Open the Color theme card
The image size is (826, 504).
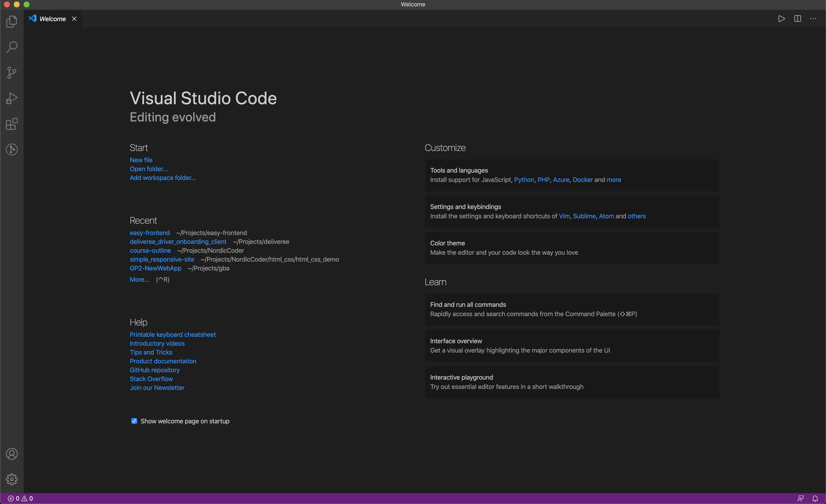pyautogui.click(x=572, y=248)
